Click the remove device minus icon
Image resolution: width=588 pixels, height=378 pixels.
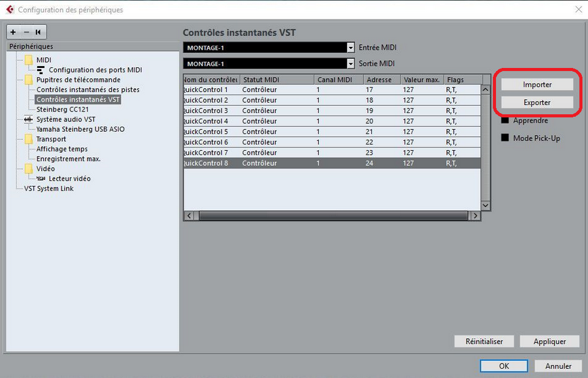[x=26, y=32]
